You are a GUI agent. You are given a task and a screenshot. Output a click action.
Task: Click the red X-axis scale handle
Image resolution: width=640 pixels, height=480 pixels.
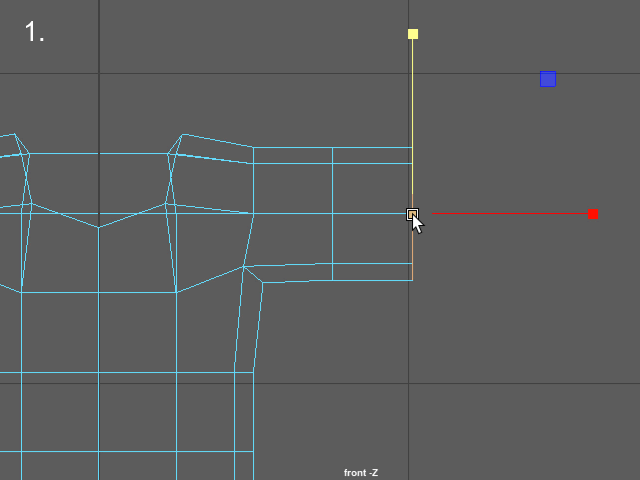click(593, 214)
